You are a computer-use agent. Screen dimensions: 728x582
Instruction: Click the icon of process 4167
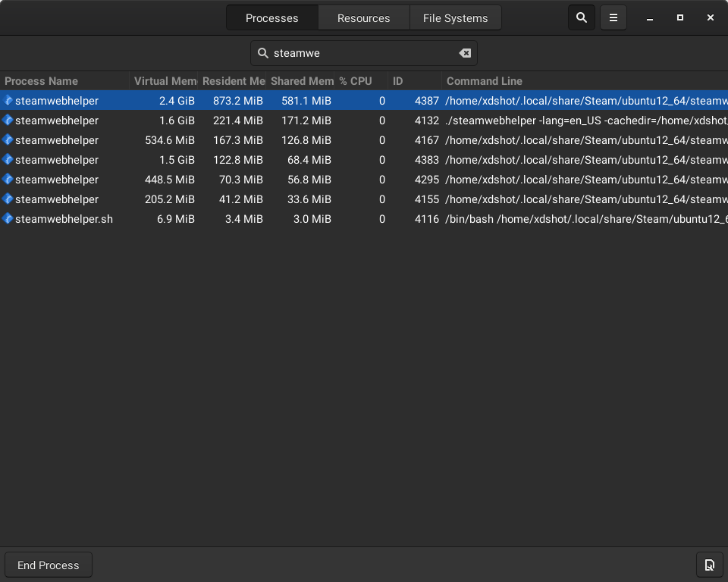click(x=8, y=139)
